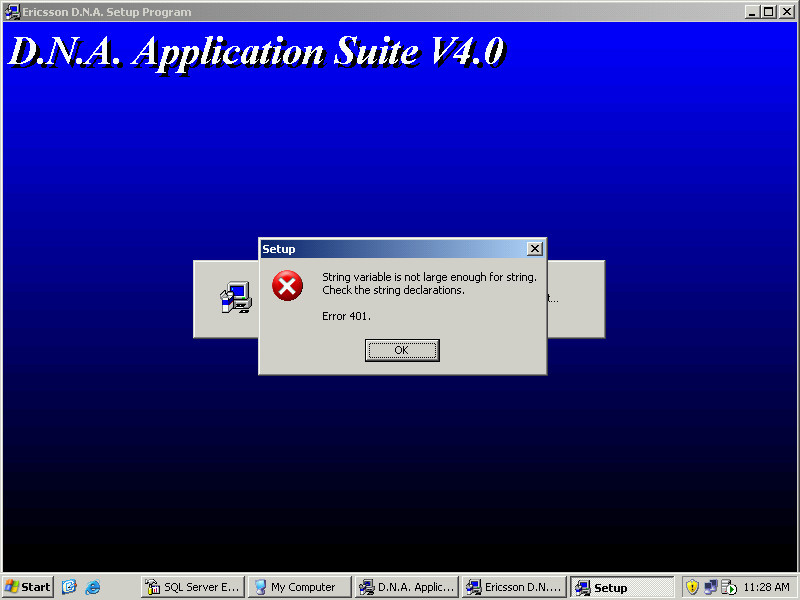Click the first Quick Launch icon beside Start

pos(69,587)
